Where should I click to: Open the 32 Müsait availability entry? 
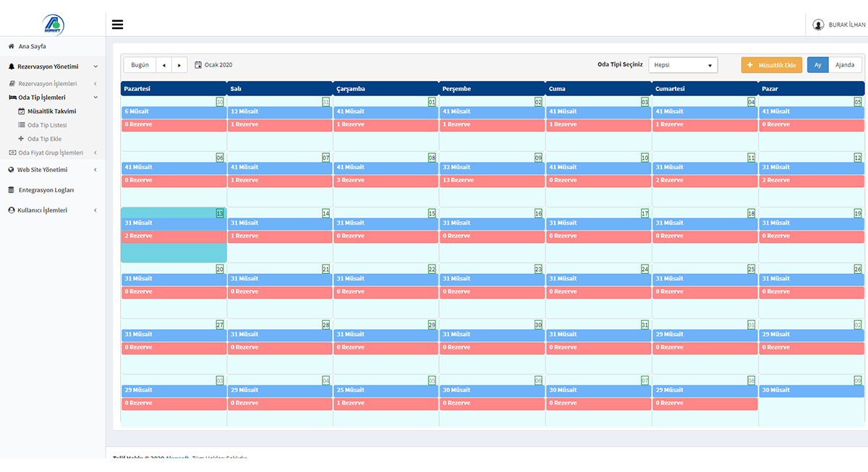pyautogui.click(x=493, y=168)
